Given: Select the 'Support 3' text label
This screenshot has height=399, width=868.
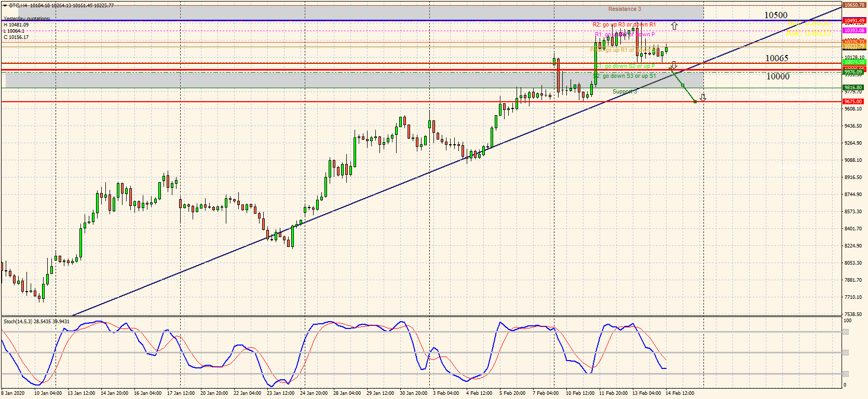Looking at the screenshot, I should [x=625, y=92].
